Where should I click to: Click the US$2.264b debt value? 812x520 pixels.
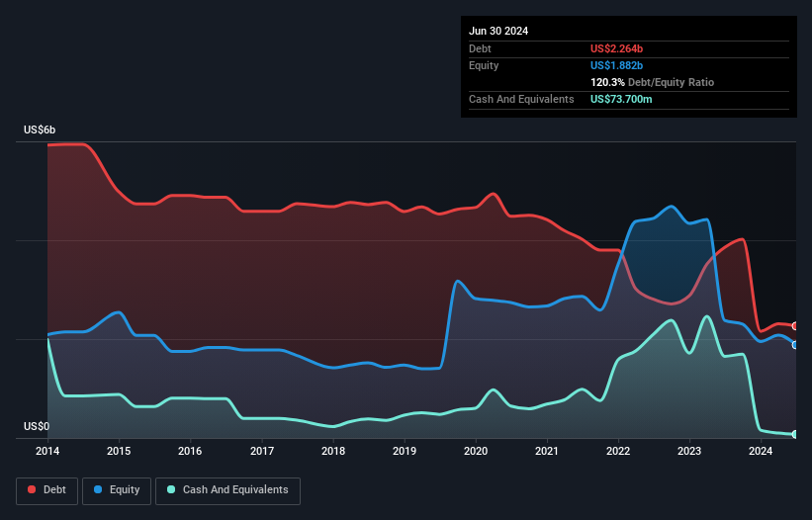pos(616,48)
